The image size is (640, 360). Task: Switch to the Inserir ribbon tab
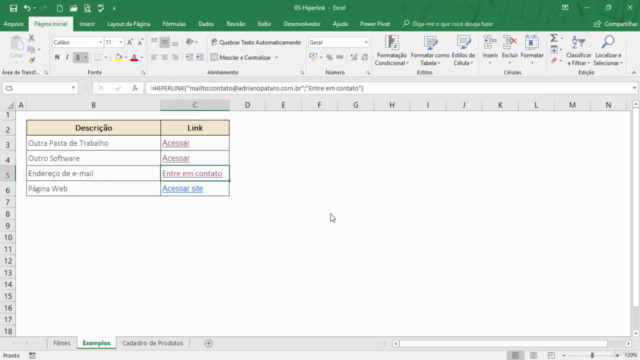click(87, 24)
